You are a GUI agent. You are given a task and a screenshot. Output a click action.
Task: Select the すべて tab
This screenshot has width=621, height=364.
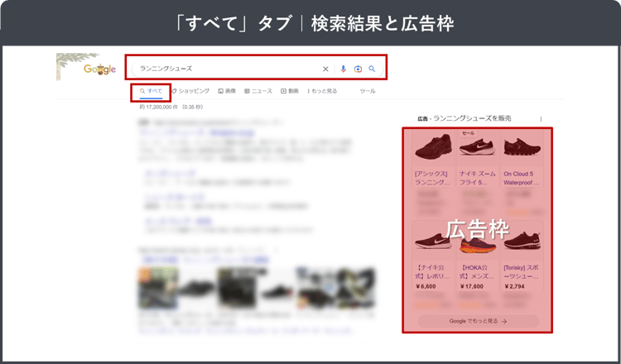[151, 91]
